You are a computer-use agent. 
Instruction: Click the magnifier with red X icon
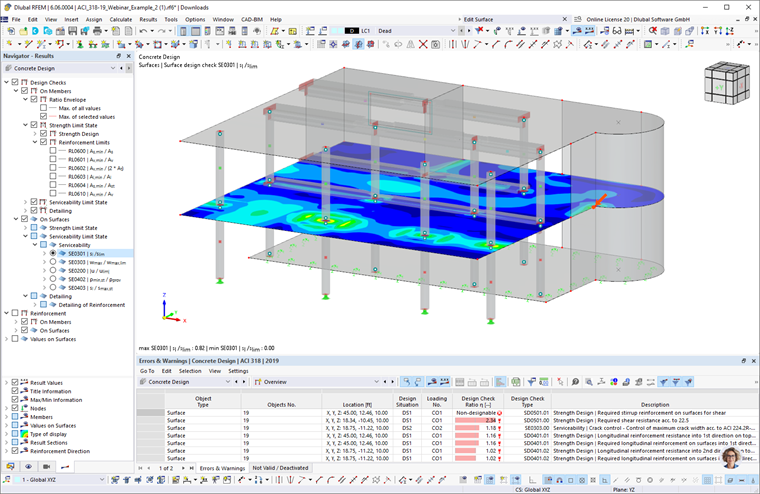point(653,31)
